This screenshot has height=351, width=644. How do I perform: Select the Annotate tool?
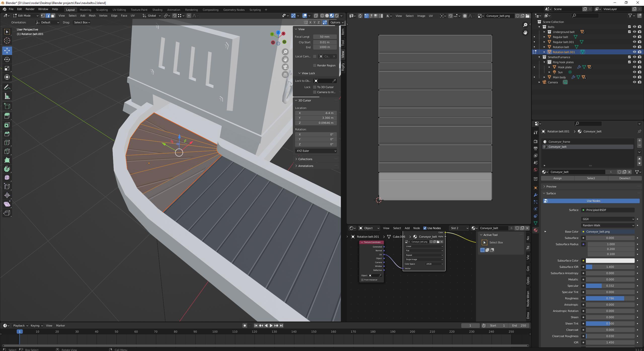[7, 87]
